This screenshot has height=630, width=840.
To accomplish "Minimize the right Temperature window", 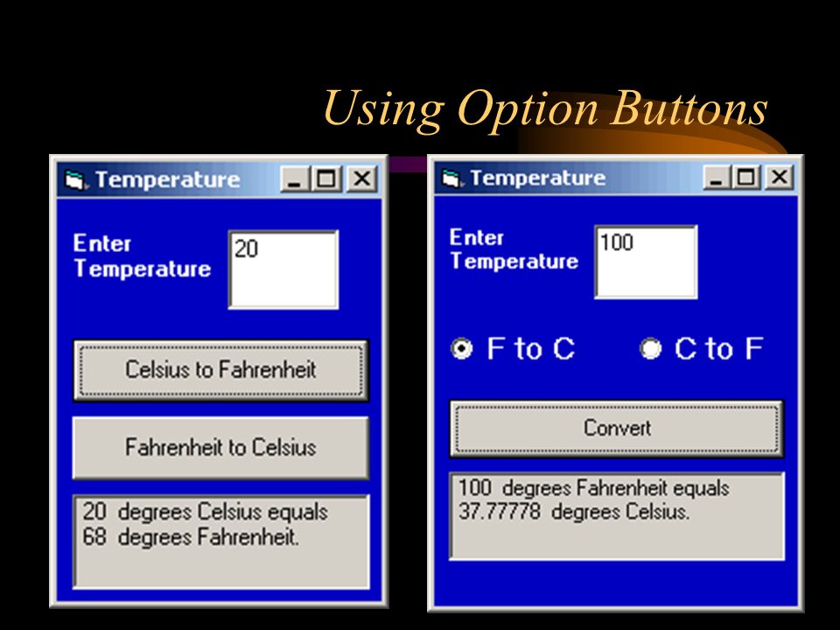I will (717, 177).
